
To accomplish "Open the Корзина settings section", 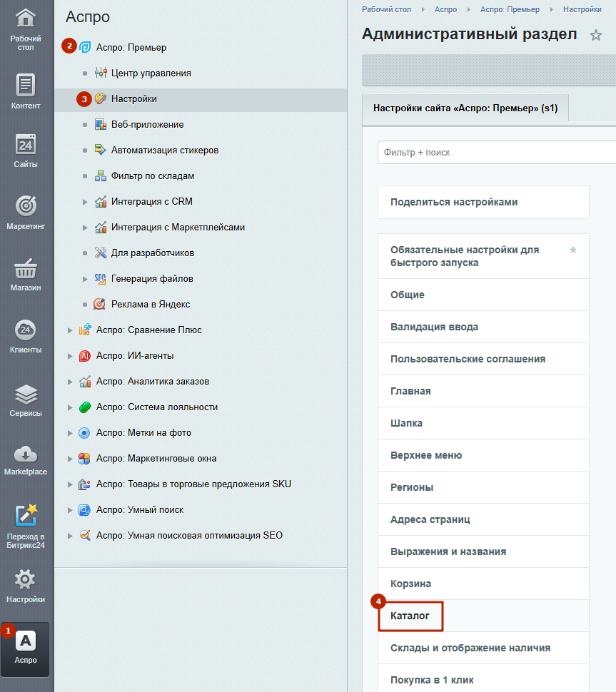I will (483, 584).
